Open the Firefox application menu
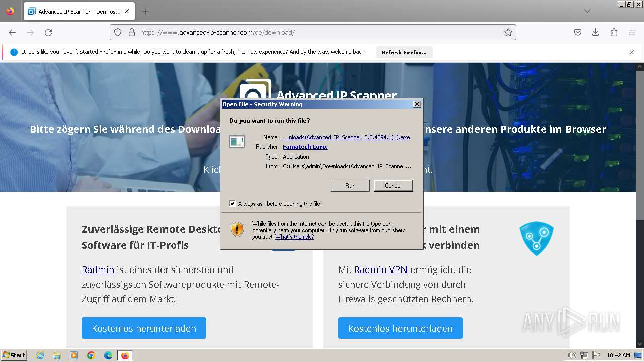The height and width of the screenshot is (362, 644). pyautogui.click(x=632, y=32)
